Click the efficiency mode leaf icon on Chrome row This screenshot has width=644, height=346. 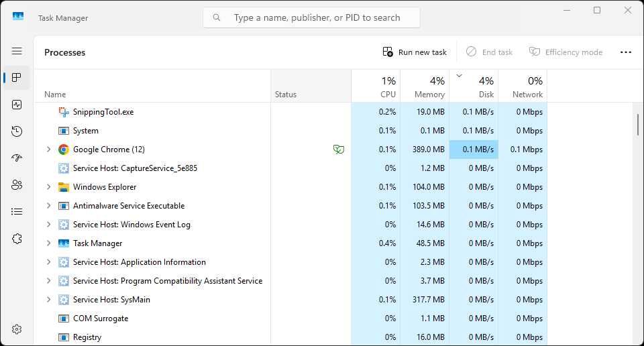[338, 150]
